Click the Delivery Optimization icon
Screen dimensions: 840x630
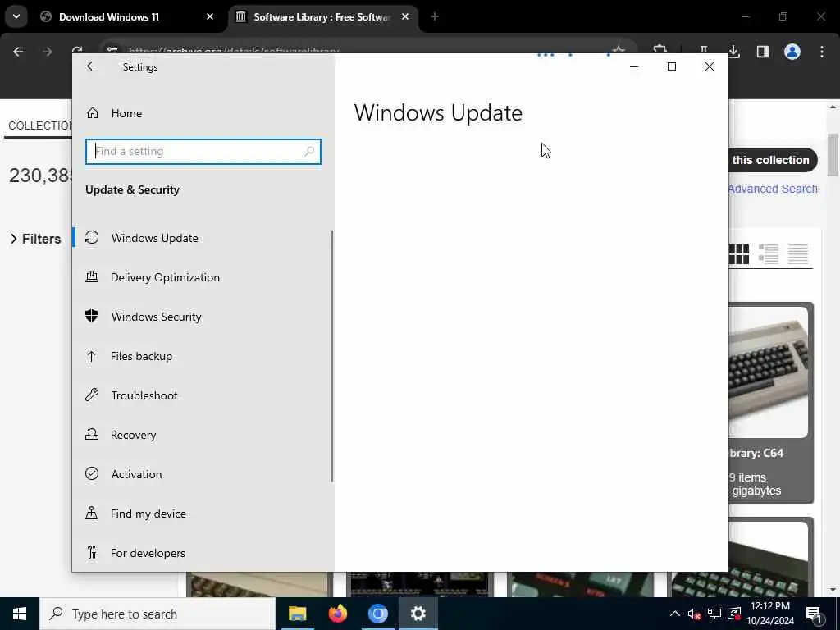[x=92, y=276]
